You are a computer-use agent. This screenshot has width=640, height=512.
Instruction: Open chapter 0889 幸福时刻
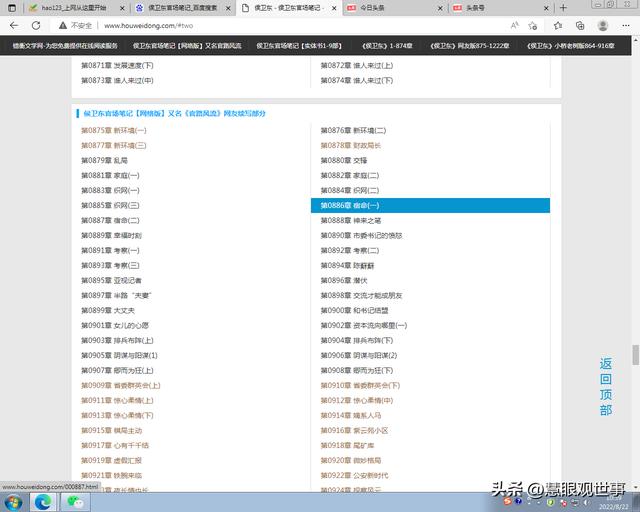(111, 236)
